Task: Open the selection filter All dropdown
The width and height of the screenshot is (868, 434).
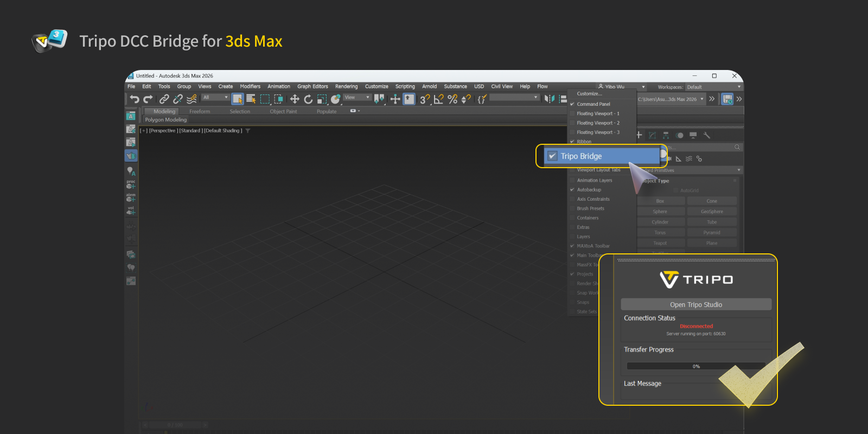Action: click(x=215, y=98)
